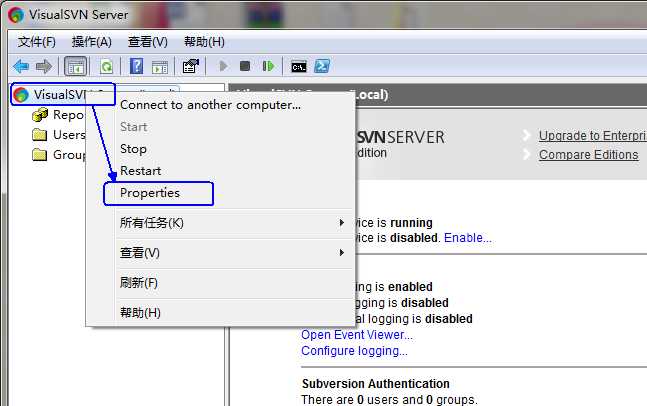Image resolution: width=647 pixels, height=406 pixels.
Task: Click the green Refresh toolbar icon
Action: pyautogui.click(x=106, y=66)
